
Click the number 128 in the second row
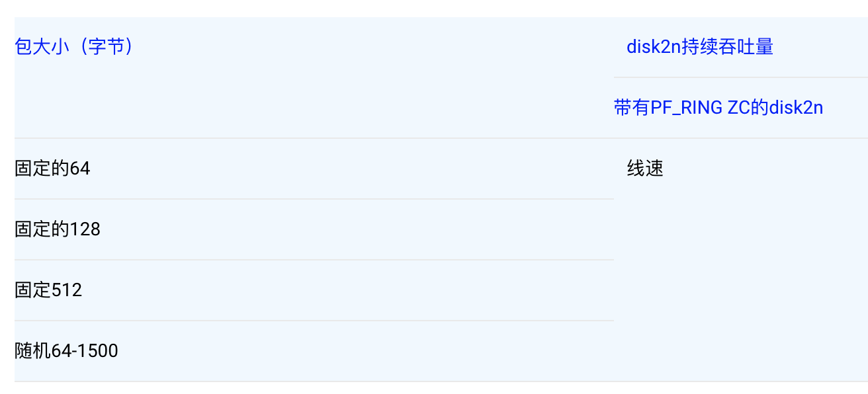pos(85,229)
